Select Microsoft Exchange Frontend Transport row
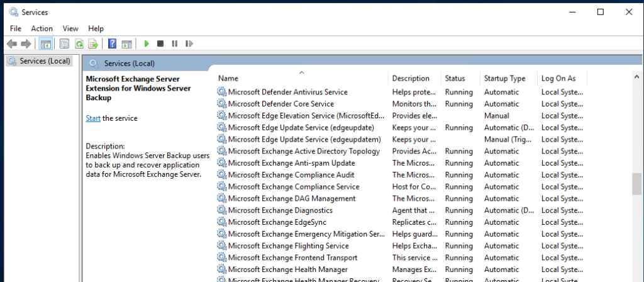 [400, 257]
